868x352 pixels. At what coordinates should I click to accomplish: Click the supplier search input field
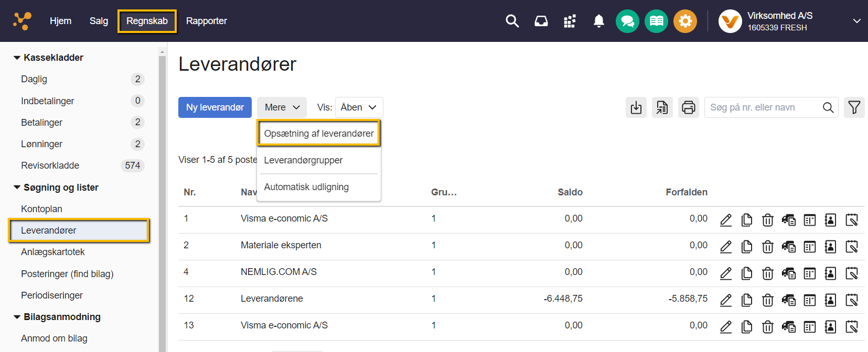tap(762, 107)
